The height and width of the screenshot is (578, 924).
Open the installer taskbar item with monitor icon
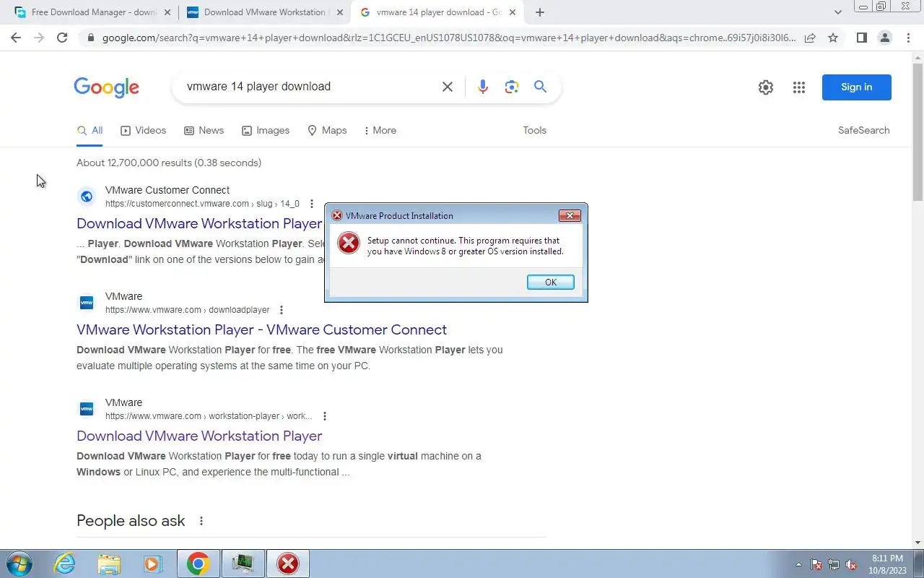point(243,564)
